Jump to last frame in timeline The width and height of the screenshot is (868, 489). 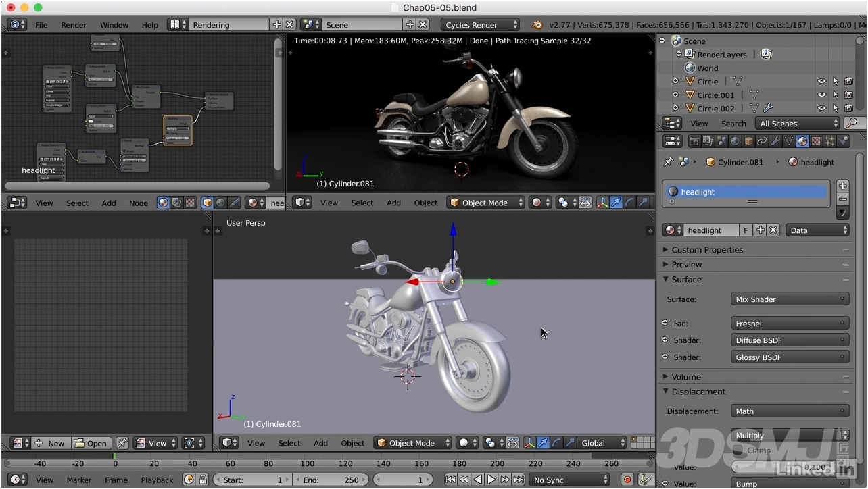point(519,480)
